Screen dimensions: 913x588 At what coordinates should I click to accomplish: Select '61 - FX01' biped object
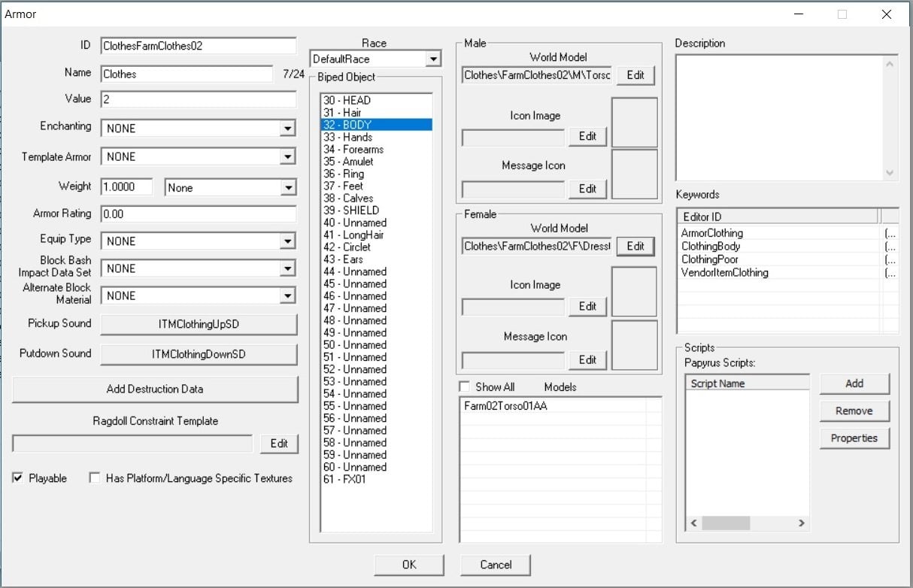(x=376, y=479)
